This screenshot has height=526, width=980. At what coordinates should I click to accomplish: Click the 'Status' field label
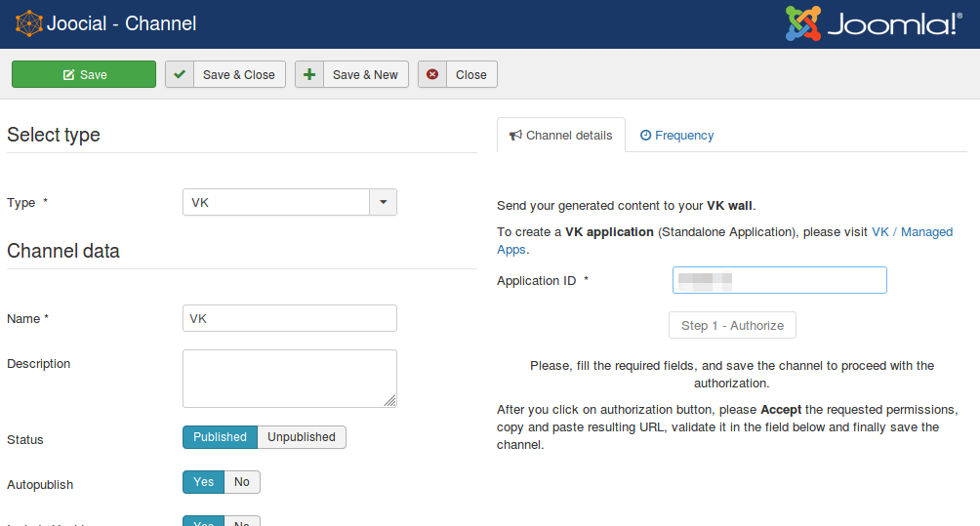[x=25, y=440]
